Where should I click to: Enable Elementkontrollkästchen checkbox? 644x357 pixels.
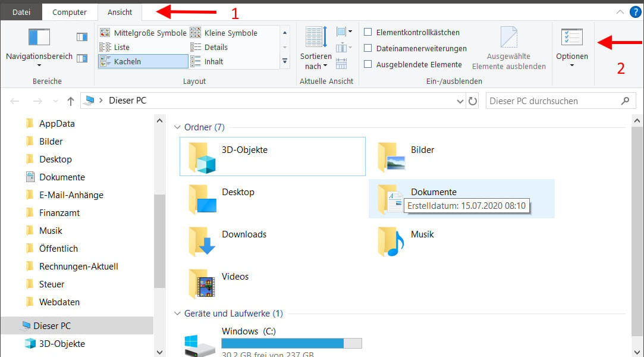pyautogui.click(x=368, y=32)
